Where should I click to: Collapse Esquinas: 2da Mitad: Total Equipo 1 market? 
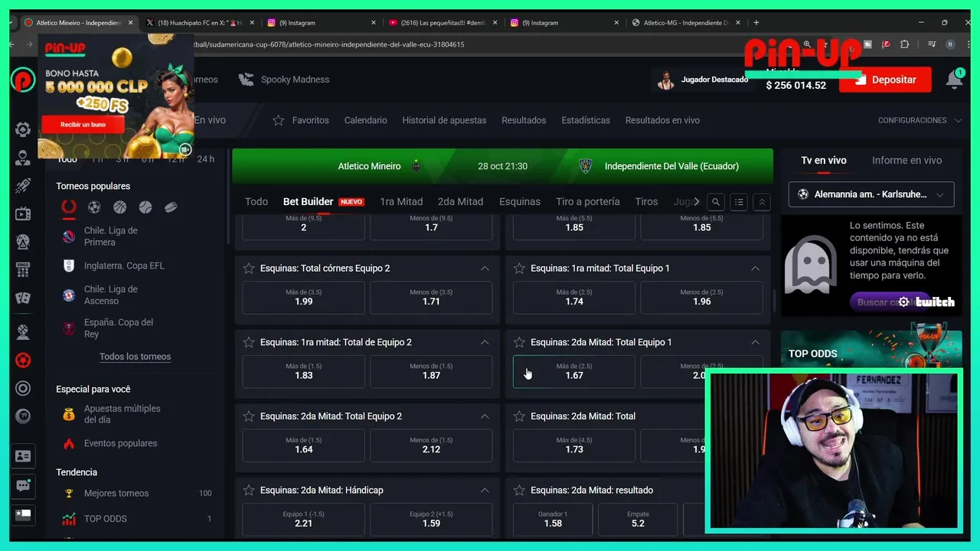pyautogui.click(x=755, y=342)
